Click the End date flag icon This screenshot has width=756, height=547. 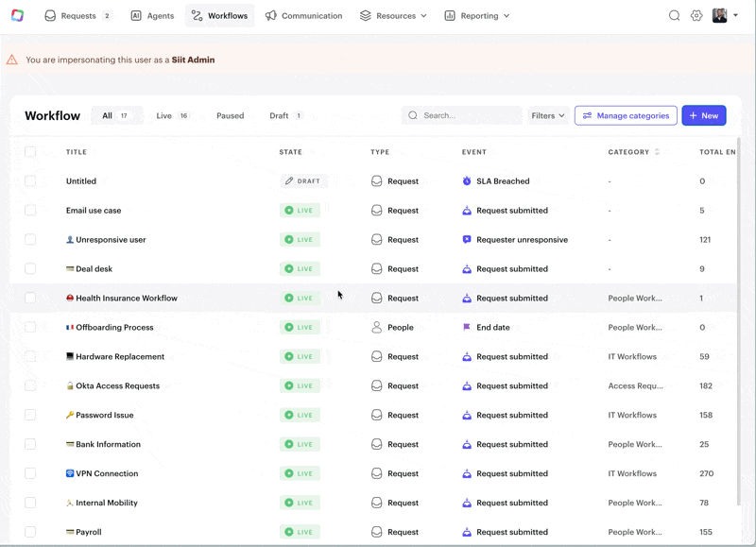(x=467, y=328)
